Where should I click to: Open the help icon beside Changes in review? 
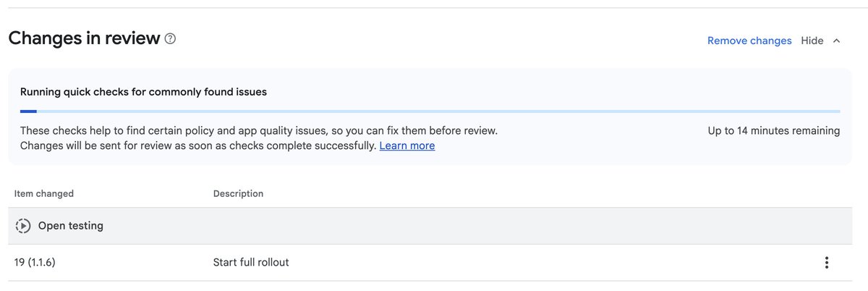click(170, 39)
